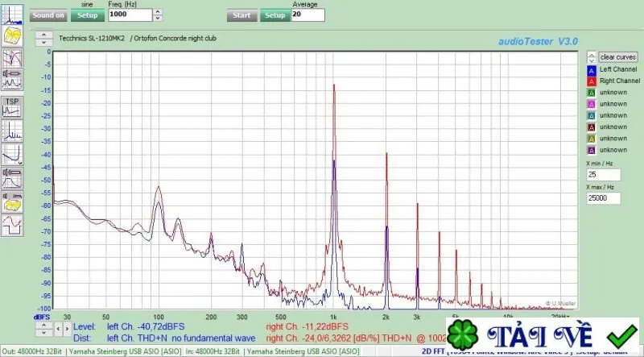The width and height of the screenshot is (644, 357).
Task: Select the sweep level measurement icon
Action: (12, 178)
